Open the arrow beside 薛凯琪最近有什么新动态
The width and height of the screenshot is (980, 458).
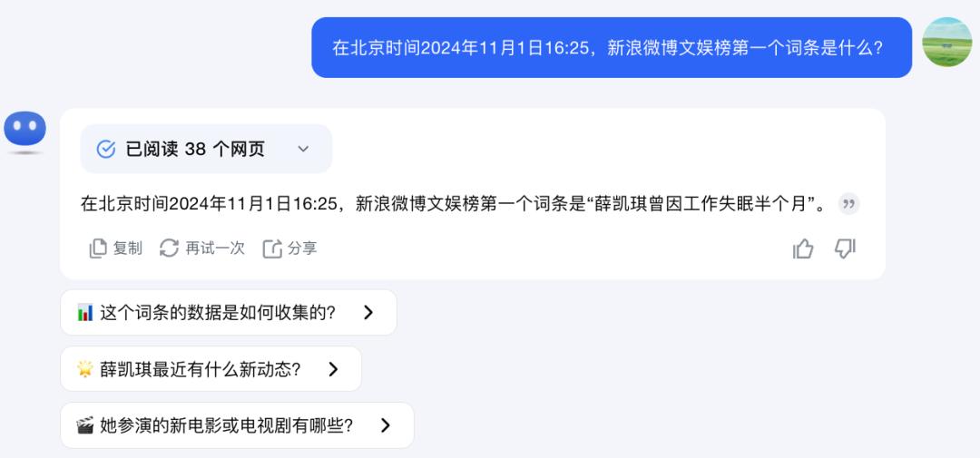tap(333, 369)
